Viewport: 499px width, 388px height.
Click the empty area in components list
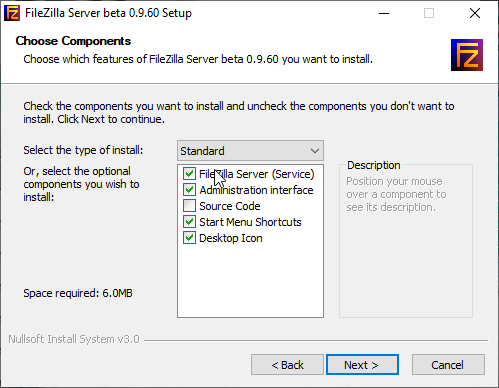pos(250,281)
